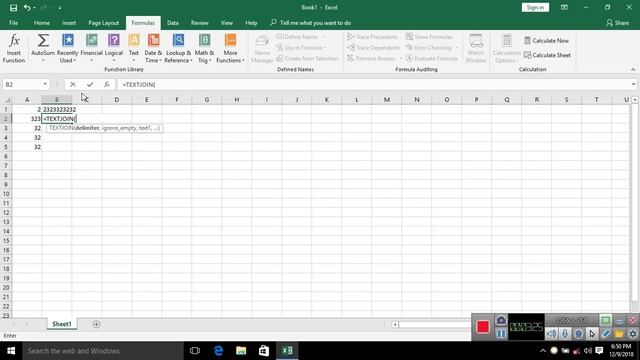Open File Explorer from taskbar
The image size is (640, 360).
[x=241, y=351]
